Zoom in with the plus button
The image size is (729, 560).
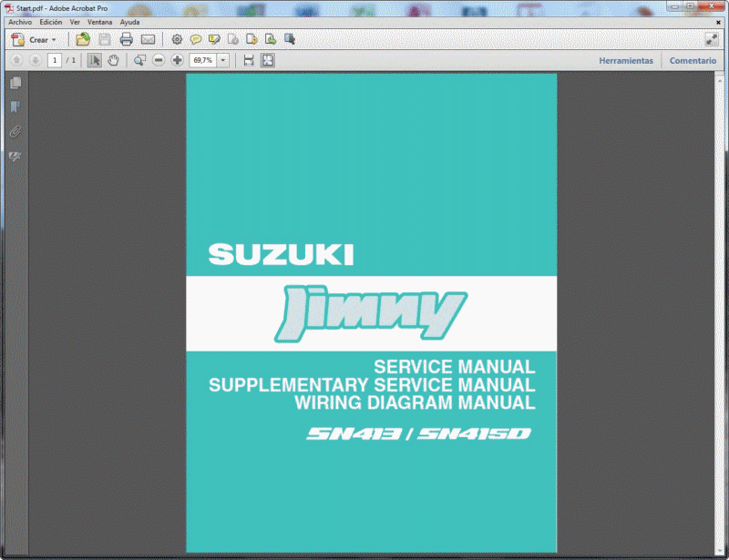177,60
